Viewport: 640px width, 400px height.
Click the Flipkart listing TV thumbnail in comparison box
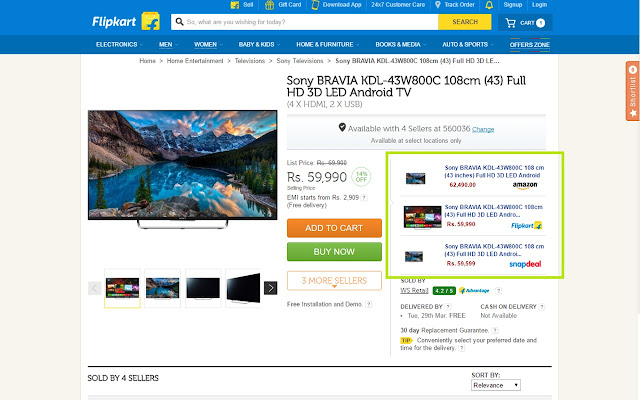pos(422,218)
